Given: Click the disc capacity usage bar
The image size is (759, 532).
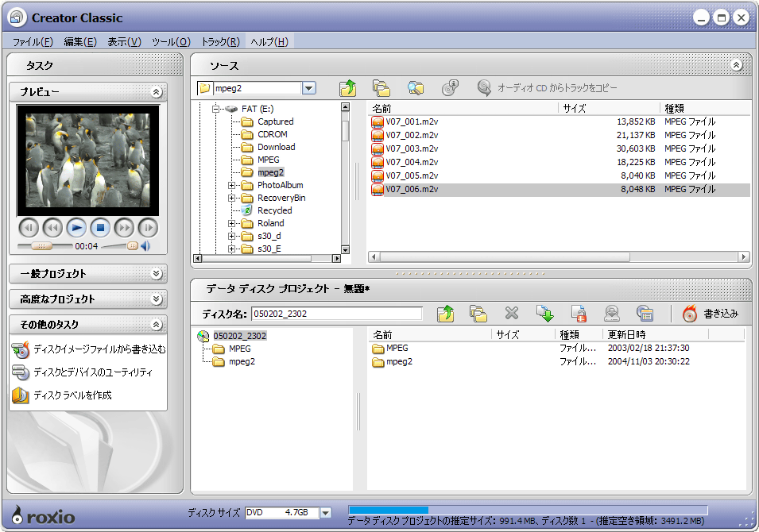Looking at the screenshot, I should click(x=528, y=511).
